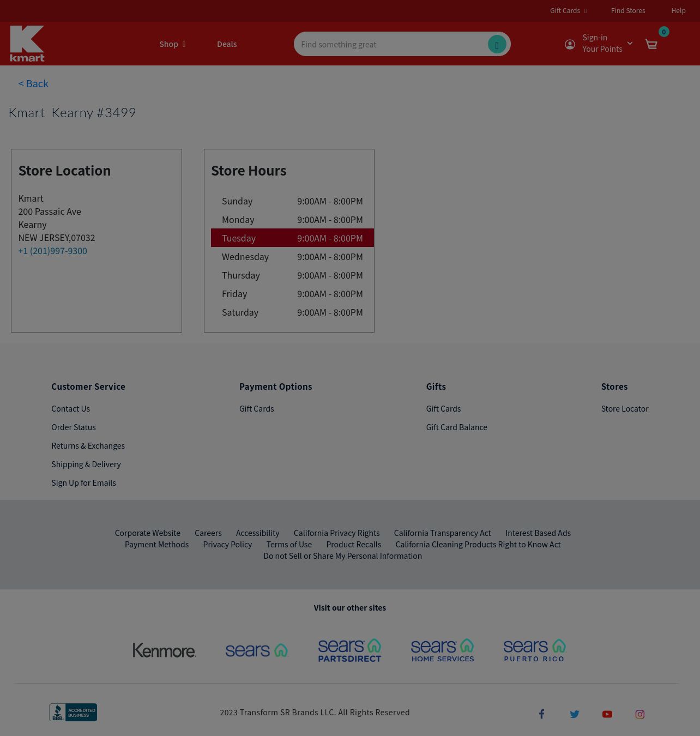This screenshot has width=700, height=736.
Task: Open the Instagram social icon
Action: coord(640,714)
